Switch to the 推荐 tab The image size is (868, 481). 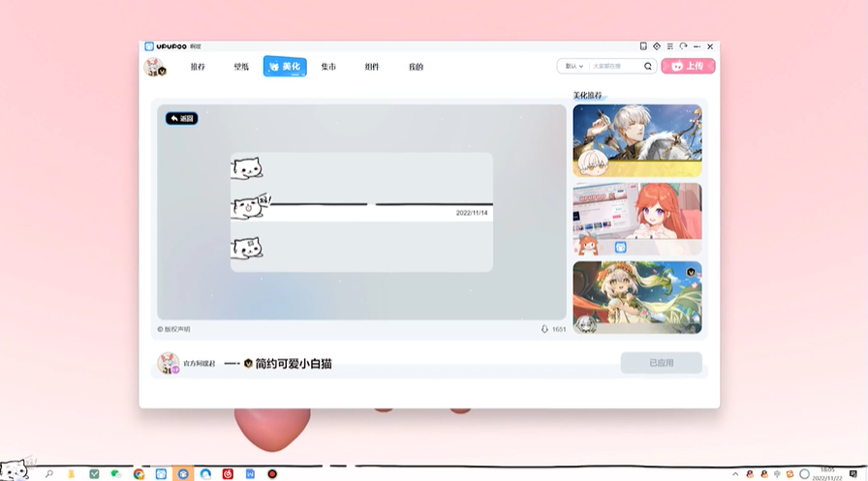tap(198, 67)
